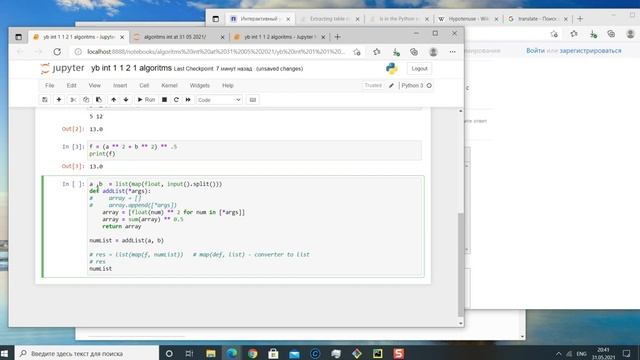The image size is (640, 360).
Task: Open new tab in the back browser window
Action: coord(580,19)
